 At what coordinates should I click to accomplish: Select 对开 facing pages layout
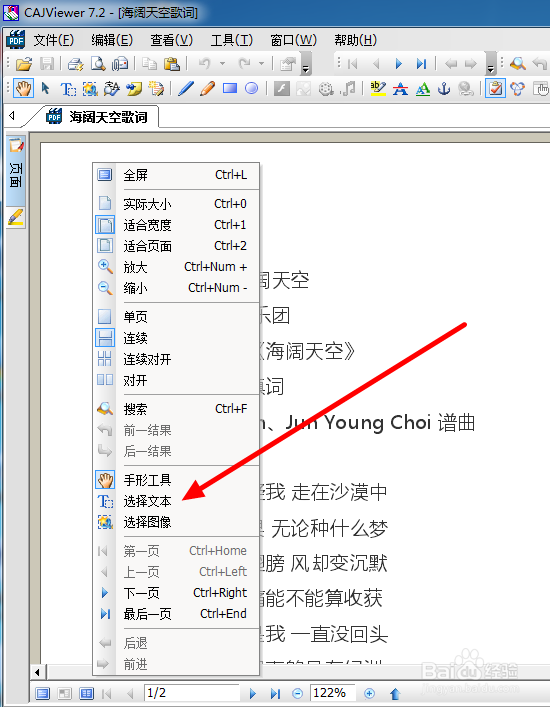pos(176,380)
